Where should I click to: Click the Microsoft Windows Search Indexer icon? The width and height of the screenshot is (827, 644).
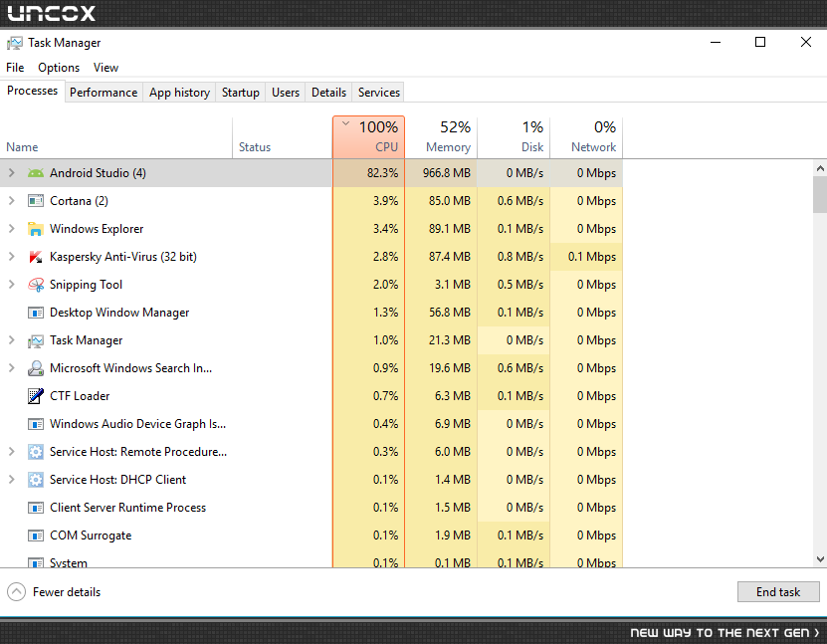click(36, 368)
